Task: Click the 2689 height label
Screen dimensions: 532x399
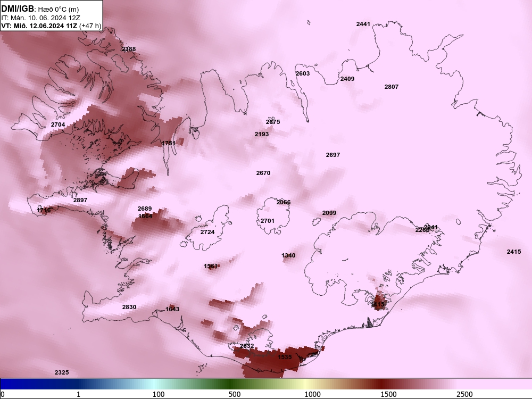Action: (x=145, y=209)
